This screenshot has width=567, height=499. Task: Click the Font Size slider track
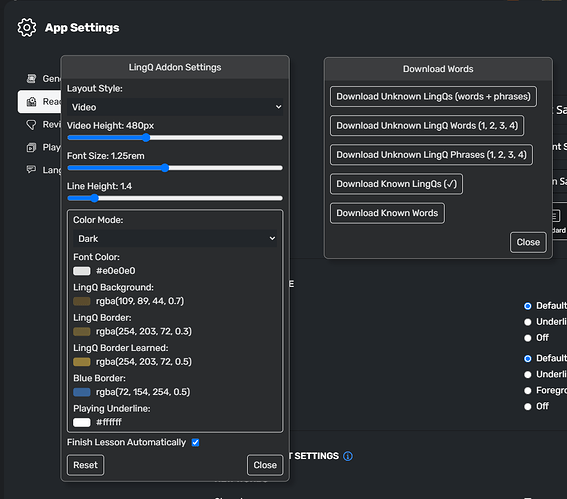175,168
